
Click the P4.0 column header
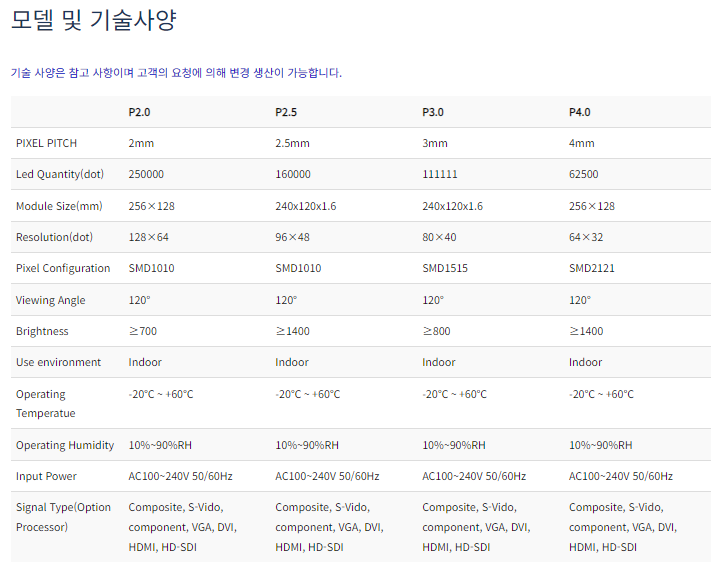coord(580,112)
